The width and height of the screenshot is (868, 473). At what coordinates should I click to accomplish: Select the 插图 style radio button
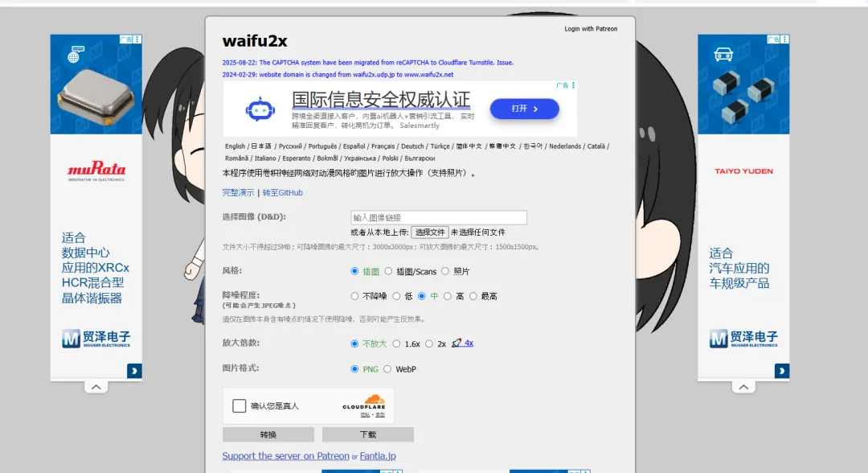tap(354, 271)
